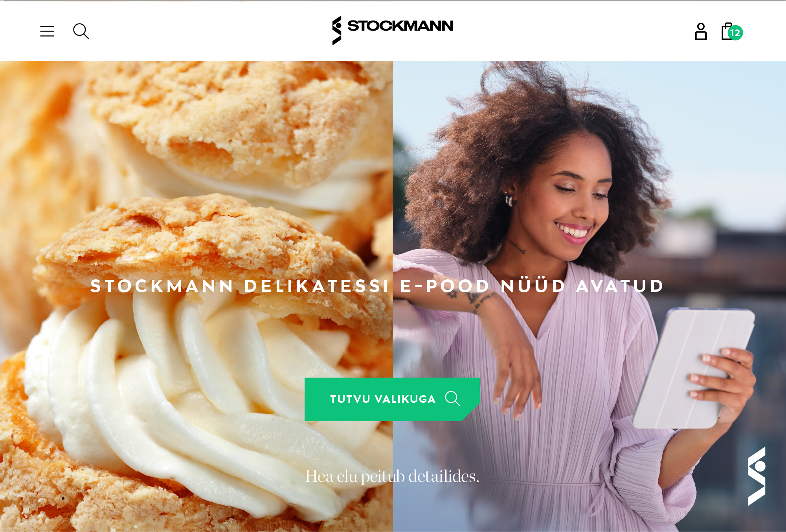Click the white Stockmann emblem on the banner
The height and width of the screenshot is (532, 786).
(x=757, y=476)
